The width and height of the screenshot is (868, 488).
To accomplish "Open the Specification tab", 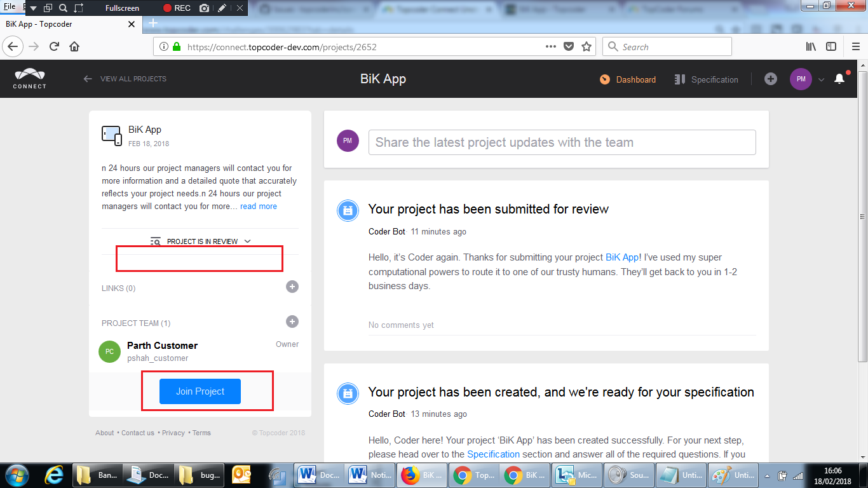I will click(x=706, y=79).
